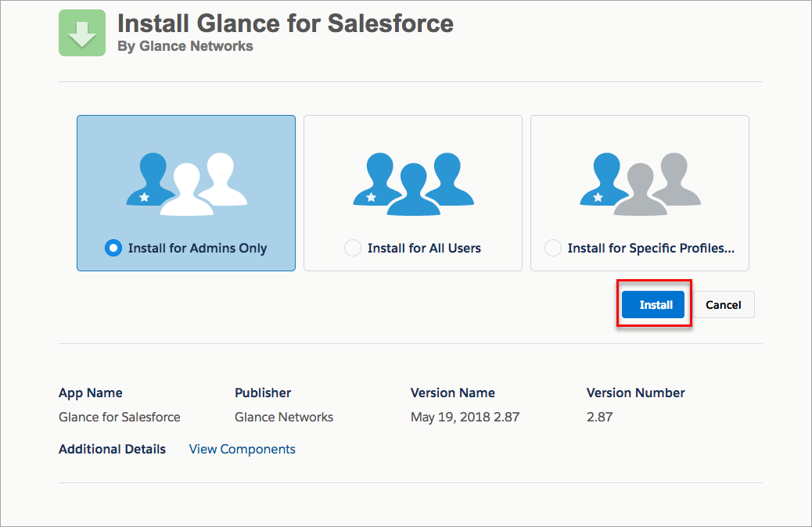Choose the Install for All Users radio button

353,248
